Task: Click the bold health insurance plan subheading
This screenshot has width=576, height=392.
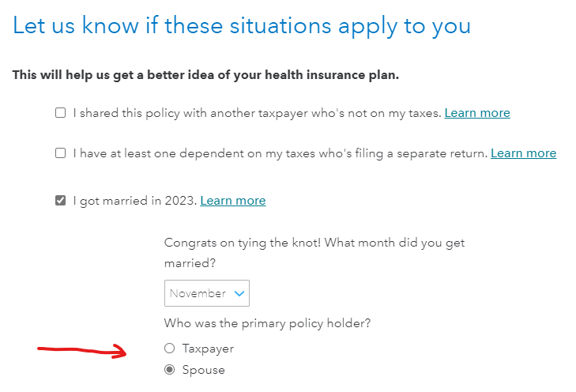Action: [x=205, y=76]
